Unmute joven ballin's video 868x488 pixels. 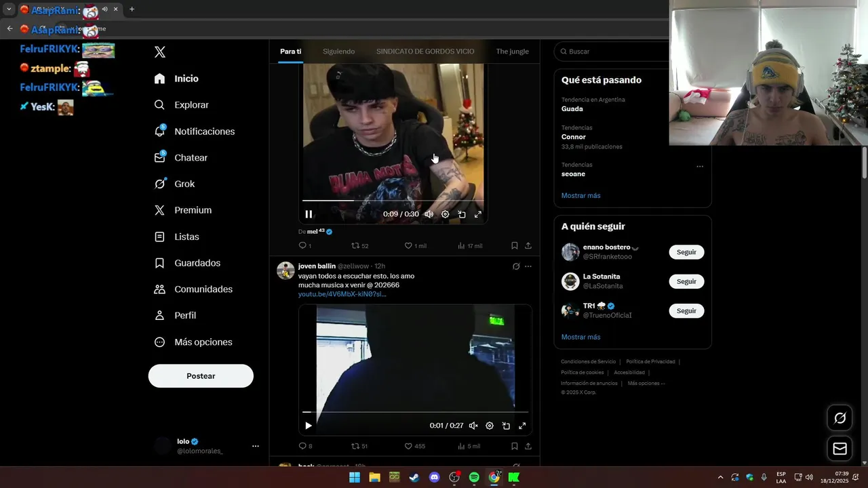[x=473, y=426]
